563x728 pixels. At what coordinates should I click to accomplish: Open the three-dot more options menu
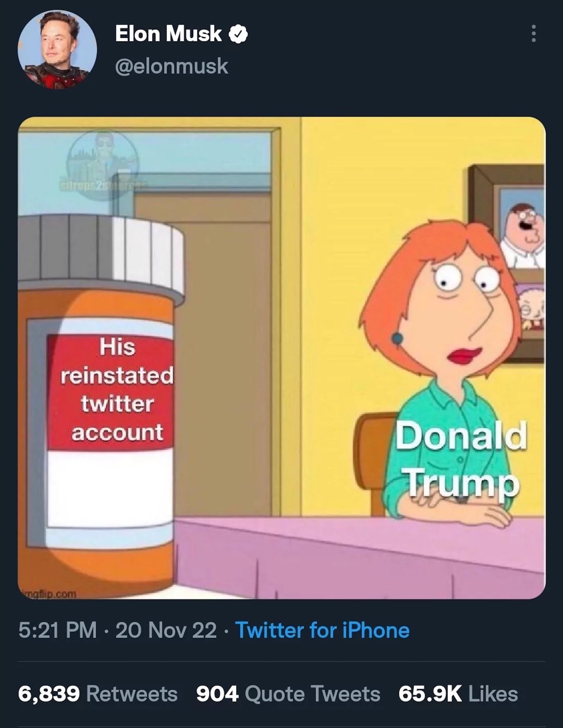[534, 34]
